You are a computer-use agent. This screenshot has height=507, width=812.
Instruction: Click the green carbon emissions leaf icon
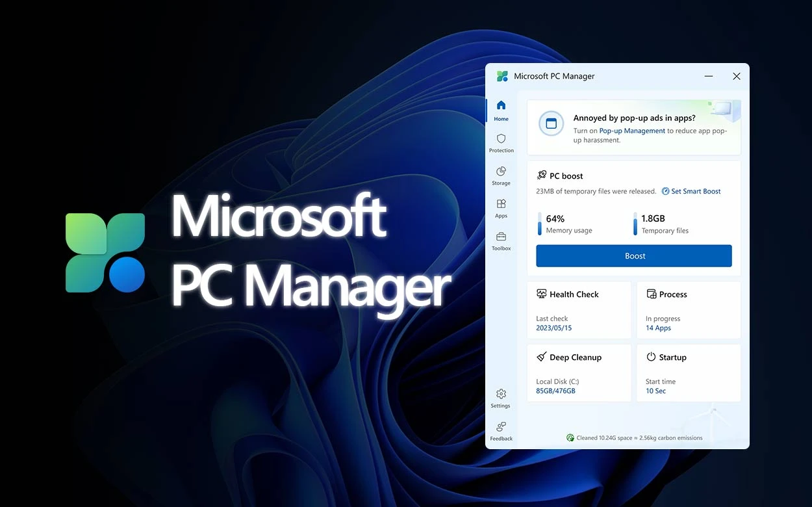570,437
